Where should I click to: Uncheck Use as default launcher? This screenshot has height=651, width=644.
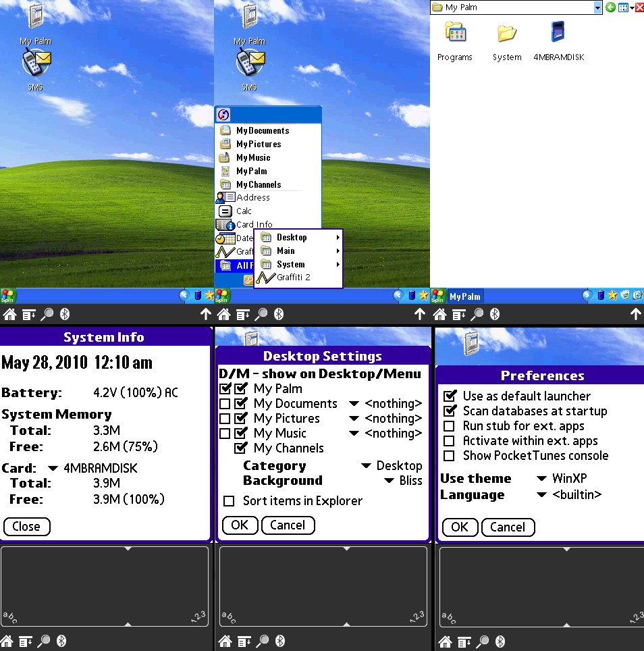(450, 396)
